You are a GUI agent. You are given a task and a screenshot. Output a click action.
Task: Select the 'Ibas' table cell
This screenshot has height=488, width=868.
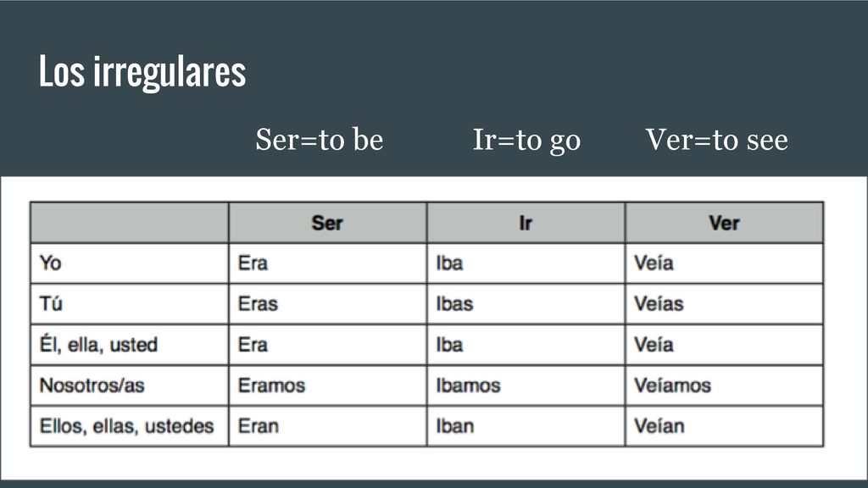pos(526,304)
